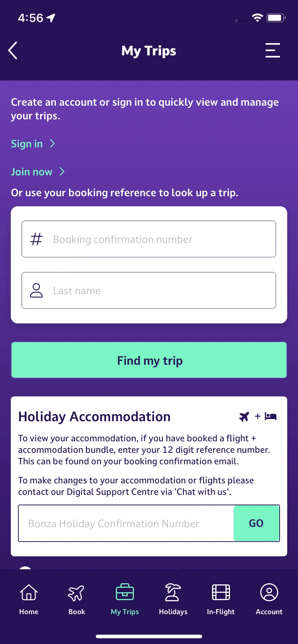Viewport: 298px width, 644px height.
Task: Focus the Bonza Holiday Confirmation Number field
Action: [126, 523]
